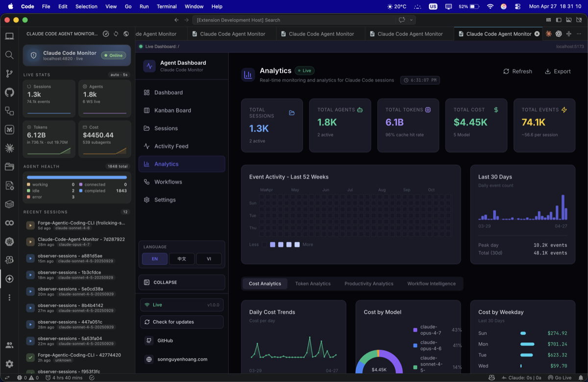Click the remote connection icon in status bar
Image resolution: width=588 pixels, height=382 pixels.
pos(7,378)
